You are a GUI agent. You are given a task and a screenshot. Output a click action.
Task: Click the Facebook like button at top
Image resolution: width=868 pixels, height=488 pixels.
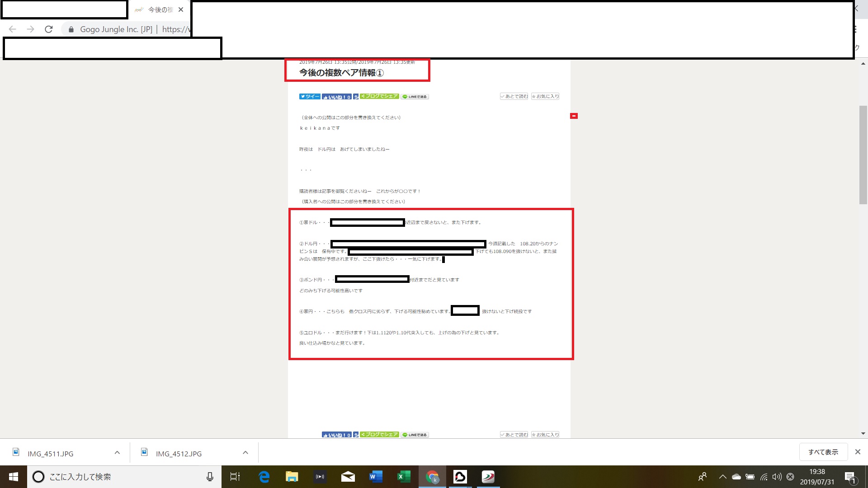point(336,97)
